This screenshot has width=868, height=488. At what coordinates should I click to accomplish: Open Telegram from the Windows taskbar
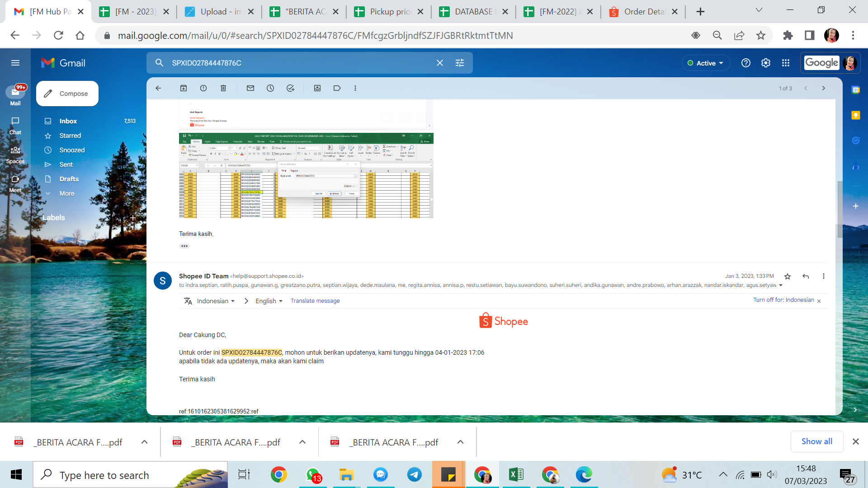415,474
